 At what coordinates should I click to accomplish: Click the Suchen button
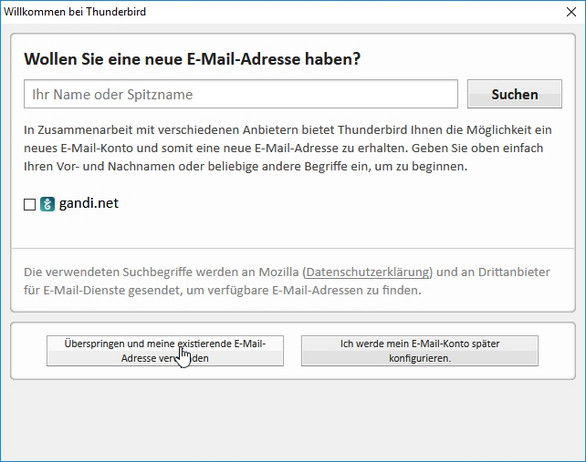click(x=514, y=94)
